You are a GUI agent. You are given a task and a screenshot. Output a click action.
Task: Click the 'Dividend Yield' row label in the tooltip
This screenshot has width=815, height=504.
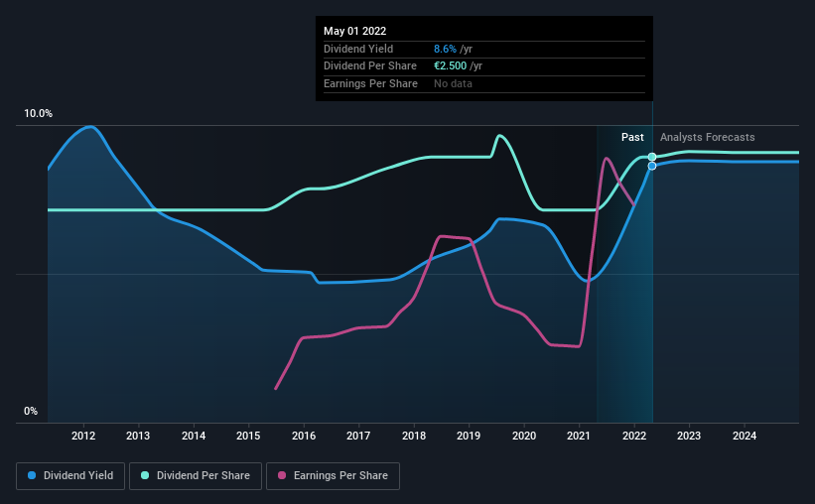click(358, 49)
